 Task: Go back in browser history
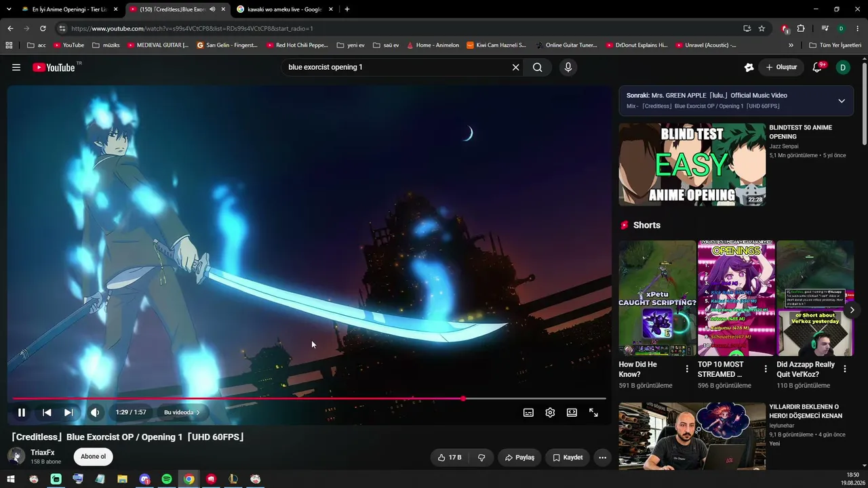click(x=10, y=28)
